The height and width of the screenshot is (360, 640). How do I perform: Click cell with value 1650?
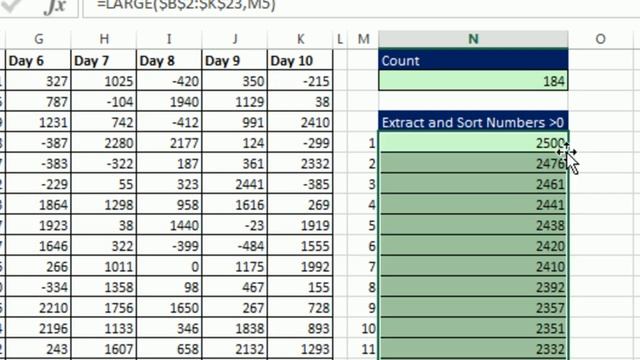[169, 308]
